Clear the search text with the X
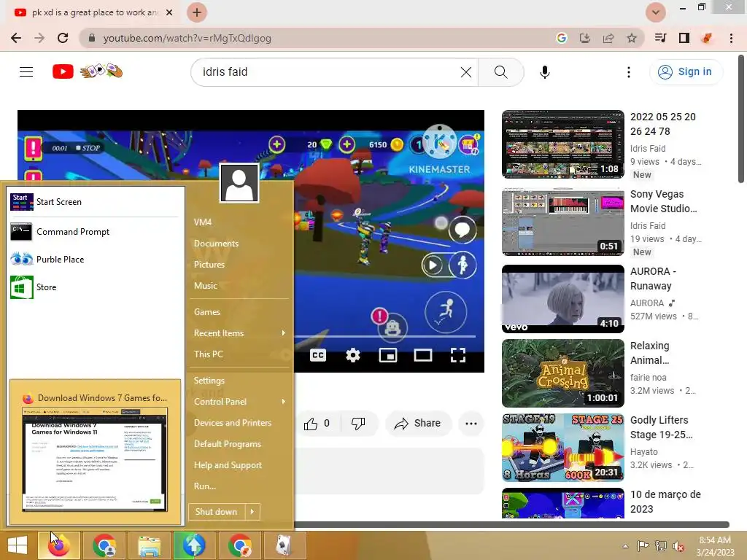The width and height of the screenshot is (747, 560). (x=466, y=72)
